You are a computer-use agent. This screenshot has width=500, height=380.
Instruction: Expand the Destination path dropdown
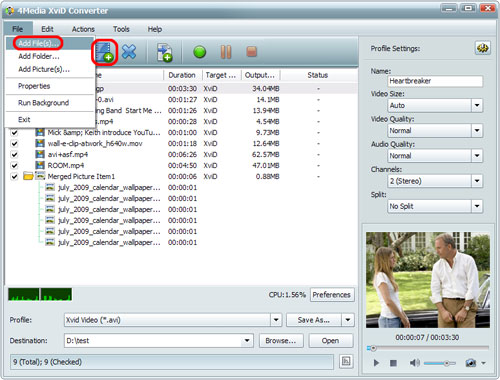pyautogui.click(x=247, y=341)
